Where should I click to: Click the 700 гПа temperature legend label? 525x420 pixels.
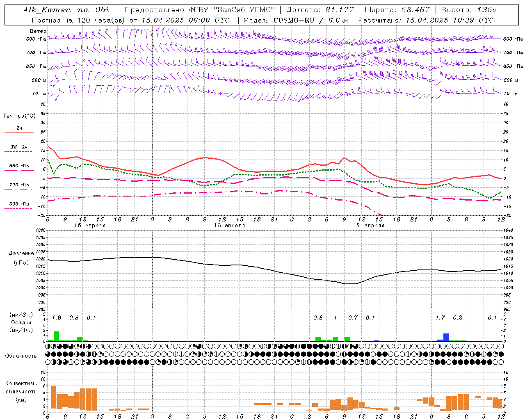pos(19,185)
